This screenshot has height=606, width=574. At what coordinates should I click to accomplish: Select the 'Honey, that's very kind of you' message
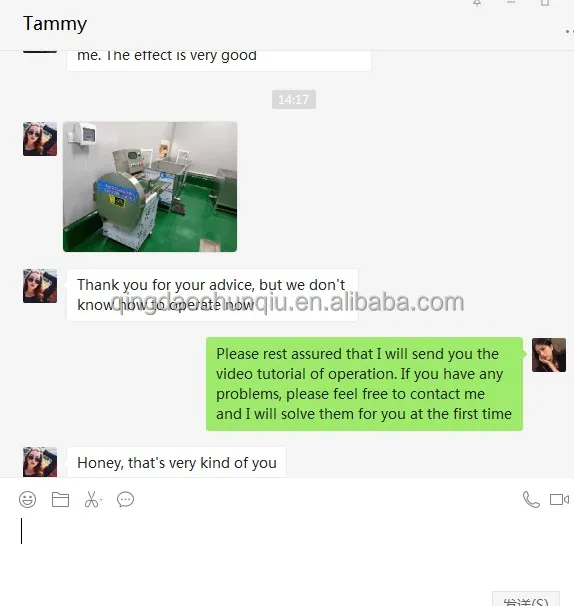point(177,462)
